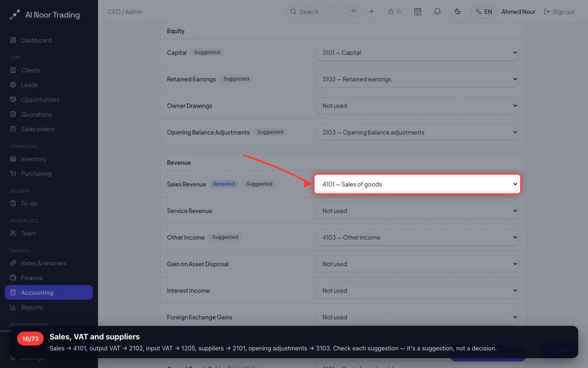Image resolution: width=588 pixels, height=368 pixels.
Task: Click Sign out
Action: tap(559, 12)
